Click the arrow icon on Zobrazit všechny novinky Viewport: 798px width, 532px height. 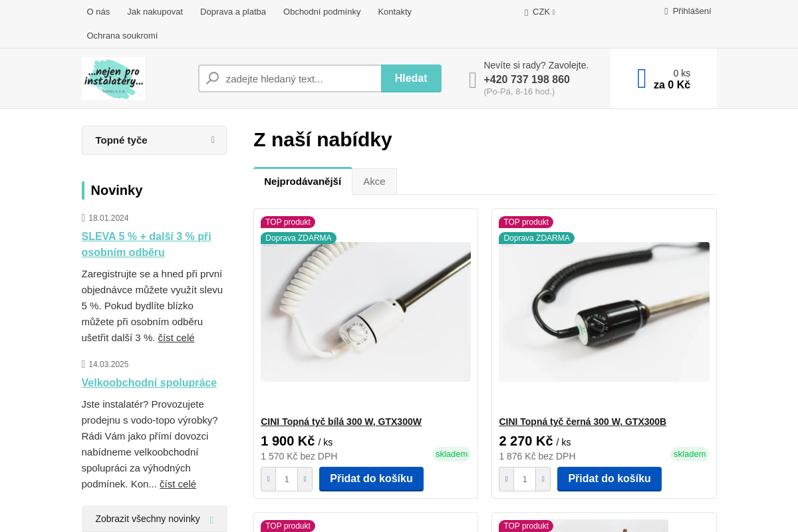pos(211,519)
